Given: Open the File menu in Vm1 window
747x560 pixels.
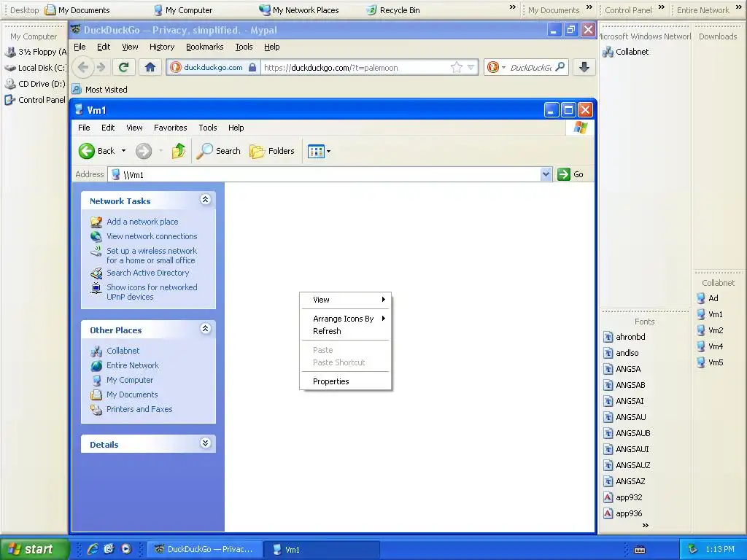Looking at the screenshot, I should 84,128.
